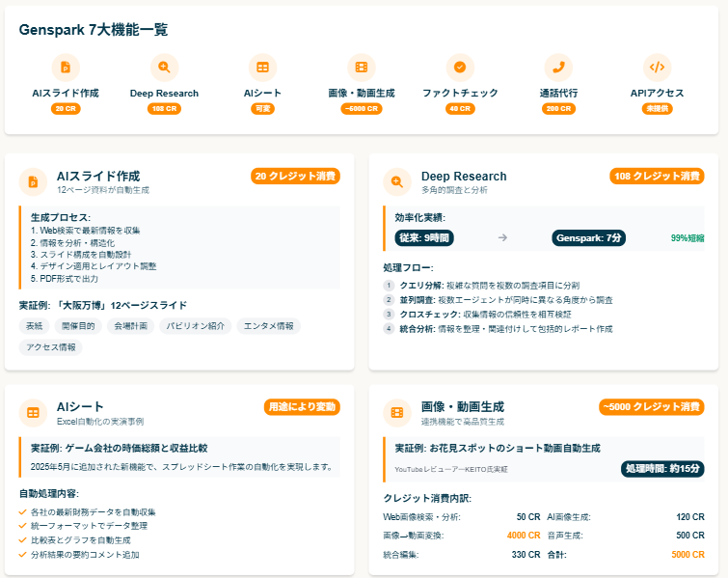Viewport: 728px width, 578px height.
Task: Click the 120 CR value for AI画像生成
Action: click(x=690, y=517)
